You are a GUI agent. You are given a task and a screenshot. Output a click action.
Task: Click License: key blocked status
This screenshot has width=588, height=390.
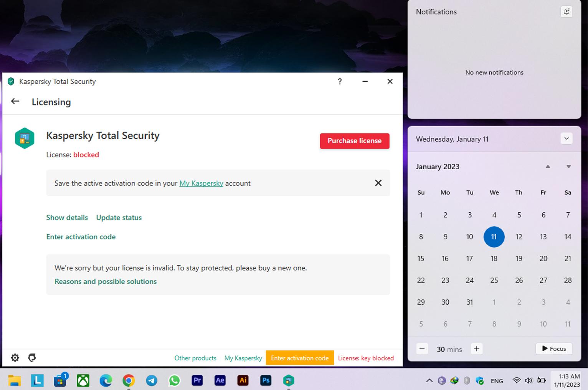pyautogui.click(x=366, y=358)
